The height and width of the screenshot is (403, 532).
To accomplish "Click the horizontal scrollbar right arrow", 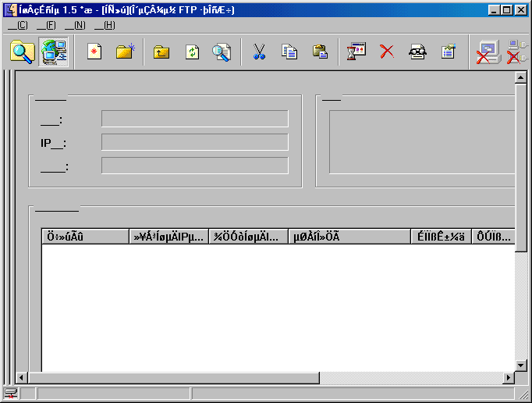I will [x=509, y=378].
